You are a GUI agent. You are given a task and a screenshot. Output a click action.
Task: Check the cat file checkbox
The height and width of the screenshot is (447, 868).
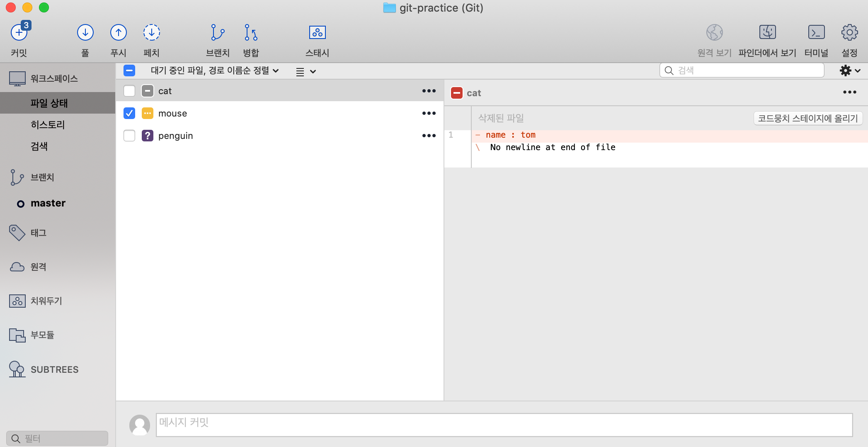pyautogui.click(x=129, y=91)
